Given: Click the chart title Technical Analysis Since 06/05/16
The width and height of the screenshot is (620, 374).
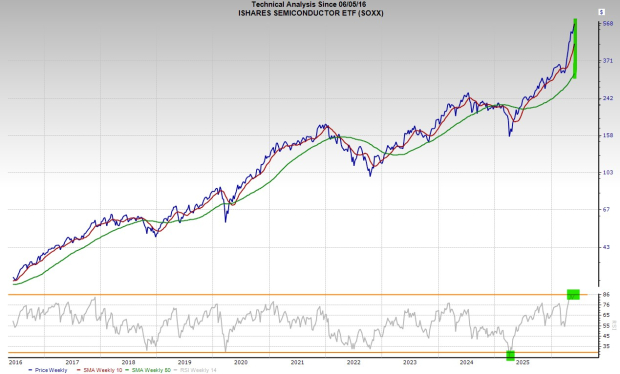Looking at the screenshot, I should pos(309,4).
